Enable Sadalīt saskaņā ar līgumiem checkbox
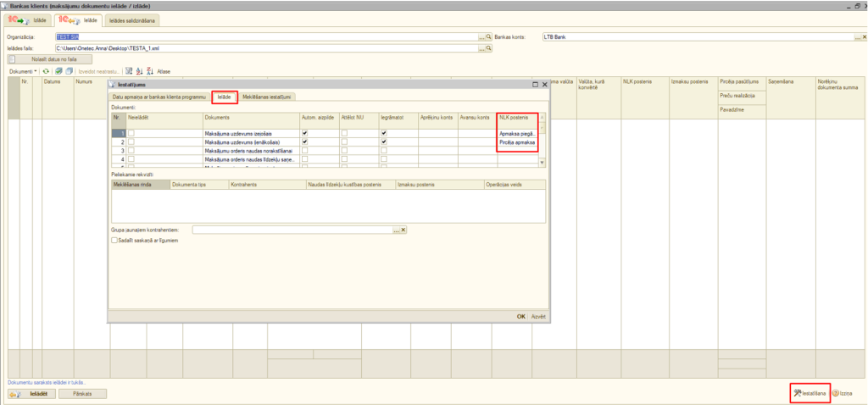Image resolution: width=868 pixels, height=405 pixels. pyautogui.click(x=115, y=241)
